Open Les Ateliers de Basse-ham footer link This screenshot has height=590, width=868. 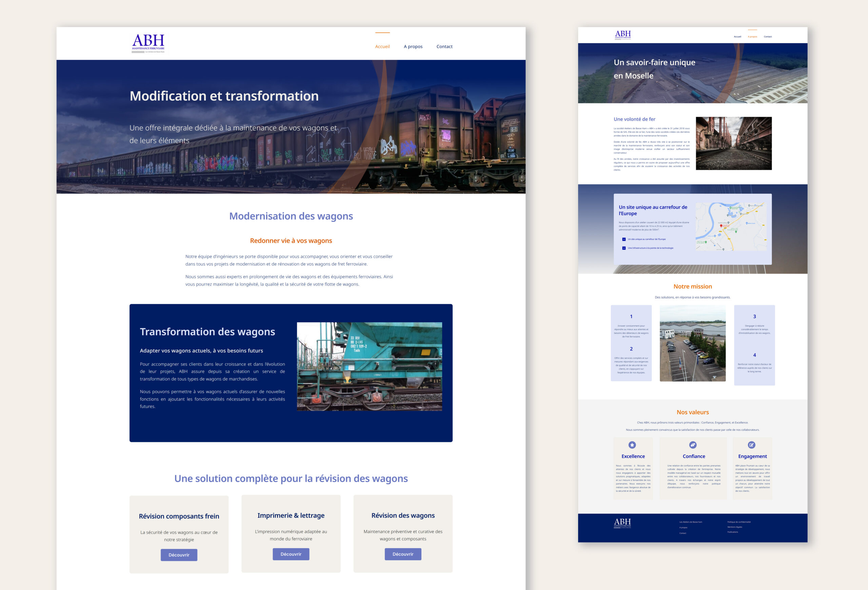pyautogui.click(x=691, y=522)
